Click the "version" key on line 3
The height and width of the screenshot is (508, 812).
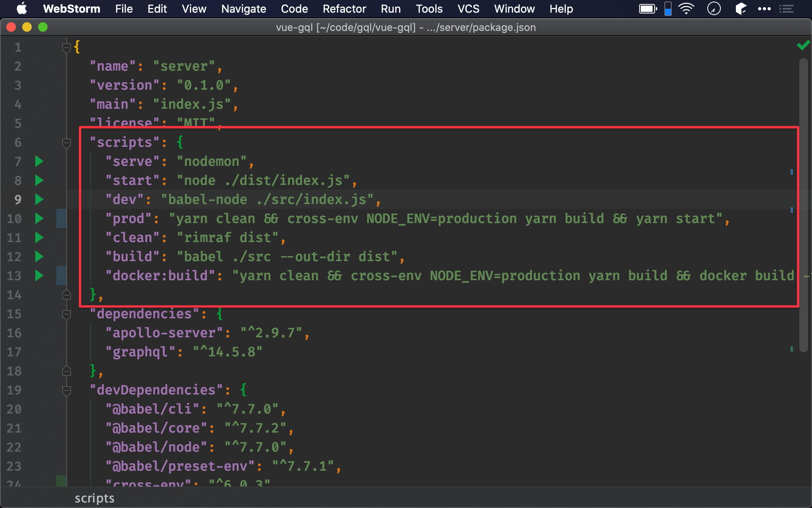click(125, 85)
